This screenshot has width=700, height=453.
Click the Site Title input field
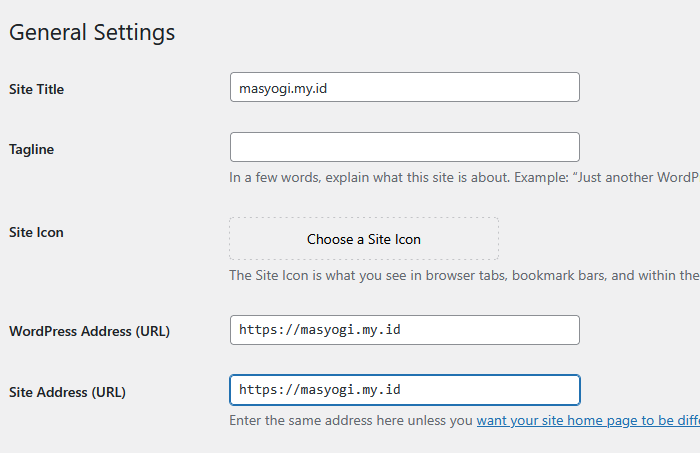point(404,88)
